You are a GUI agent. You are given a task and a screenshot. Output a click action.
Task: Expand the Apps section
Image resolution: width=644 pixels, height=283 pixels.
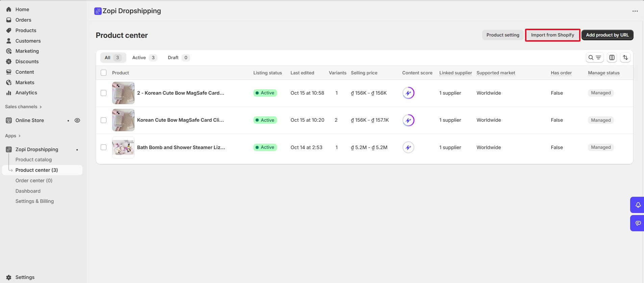(13, 136)
